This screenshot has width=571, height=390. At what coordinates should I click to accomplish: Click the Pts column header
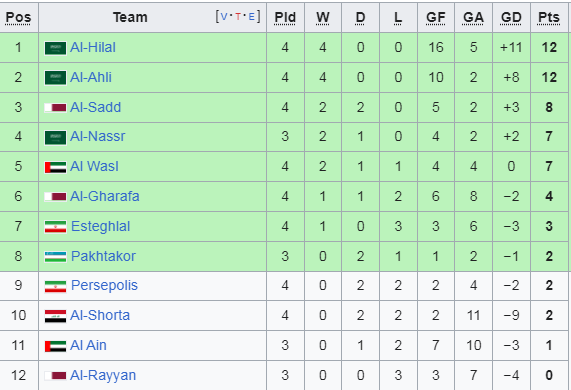[549, 17]
